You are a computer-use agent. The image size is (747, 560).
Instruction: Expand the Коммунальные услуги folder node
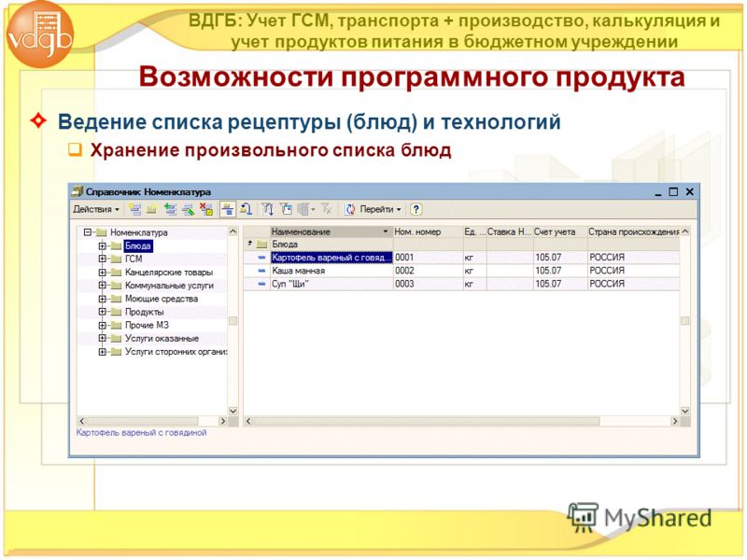click(x=102, y=286)
